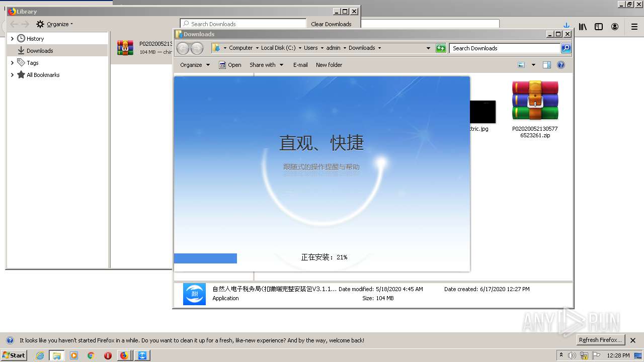Open Internet Explorer from the taskbar
The height and width of the screenshot is (362, 644).
[40, 355]
